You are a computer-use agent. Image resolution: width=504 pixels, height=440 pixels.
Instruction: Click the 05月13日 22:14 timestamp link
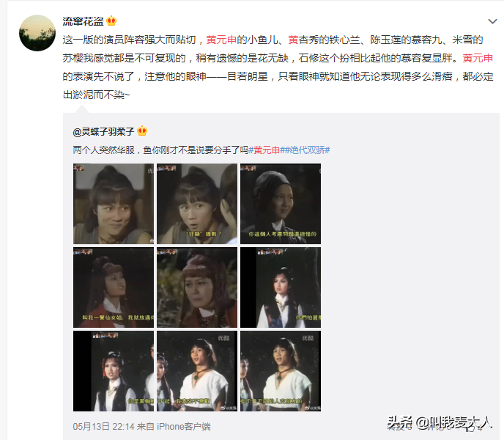[x=103, y=427]
